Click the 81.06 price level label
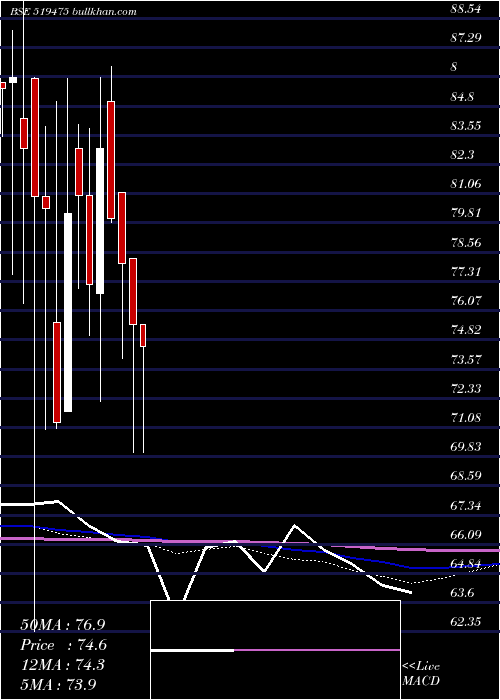Image resolution: width=500 pixels, height=700 pixels. click(466, 183)
